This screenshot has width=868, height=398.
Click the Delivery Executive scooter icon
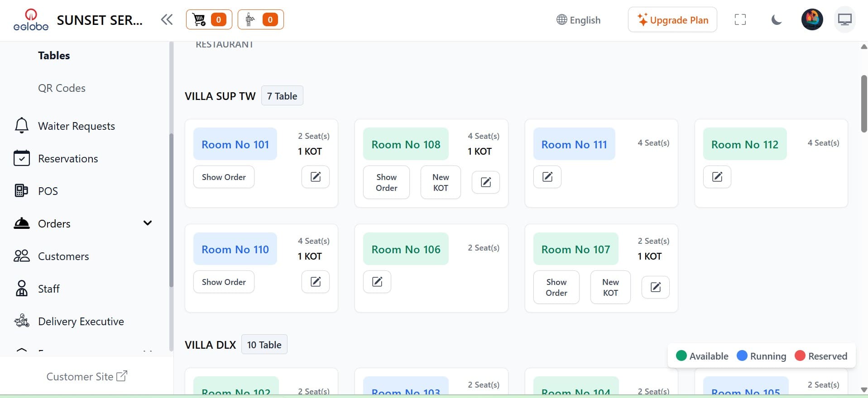22,321
